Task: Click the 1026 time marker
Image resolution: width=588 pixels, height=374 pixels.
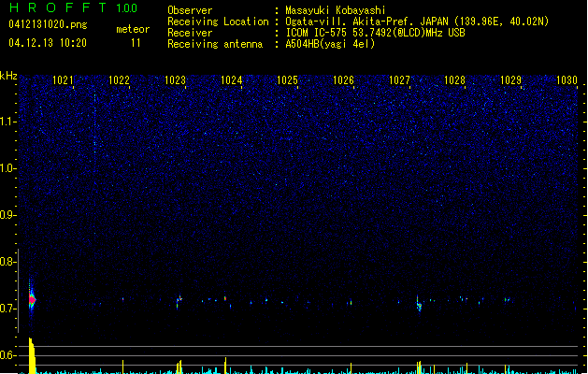Action: pyautogui.click(x=343, y=80)
